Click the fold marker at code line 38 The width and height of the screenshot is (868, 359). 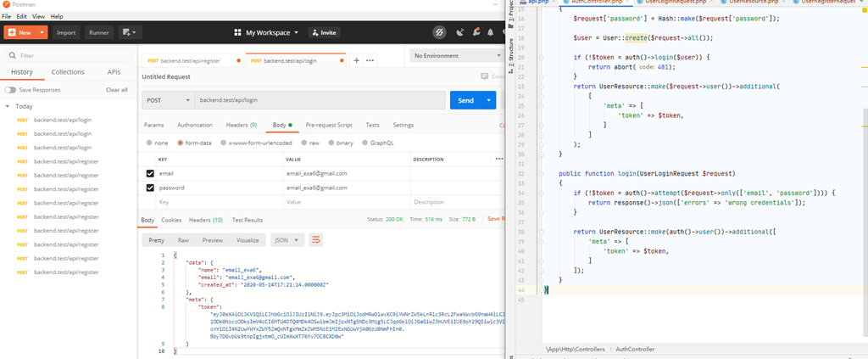click(x=542, y=232)
